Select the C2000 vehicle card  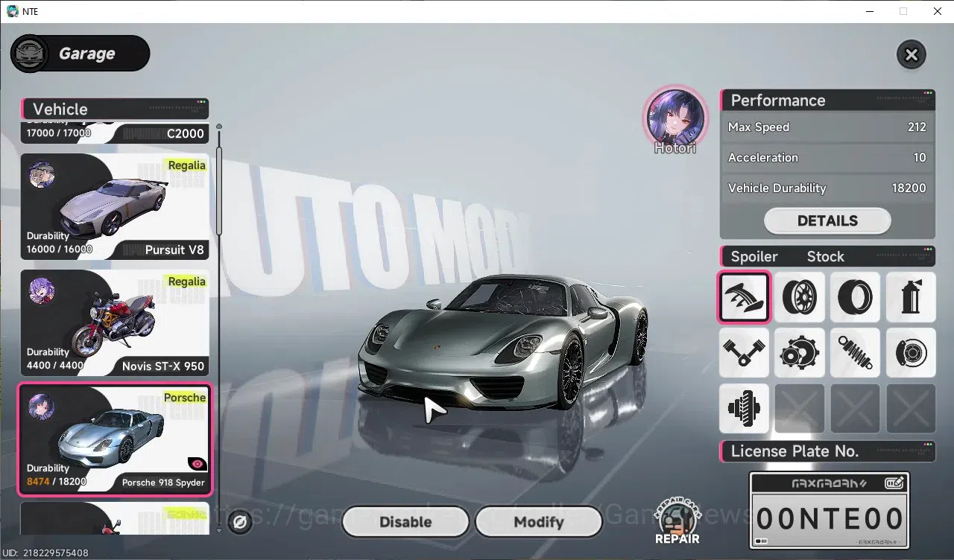coord(115,133)
